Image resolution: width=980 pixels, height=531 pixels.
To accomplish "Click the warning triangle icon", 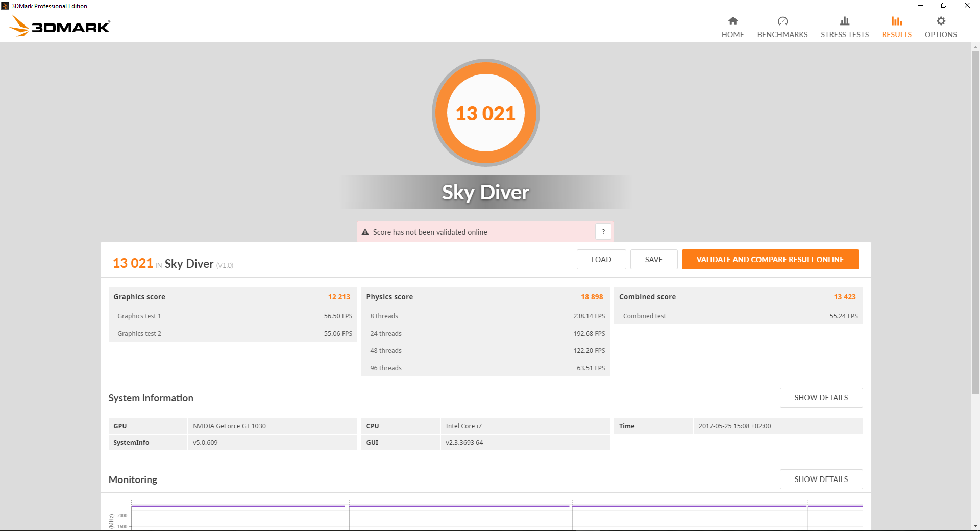I will (x=365, y=232).
